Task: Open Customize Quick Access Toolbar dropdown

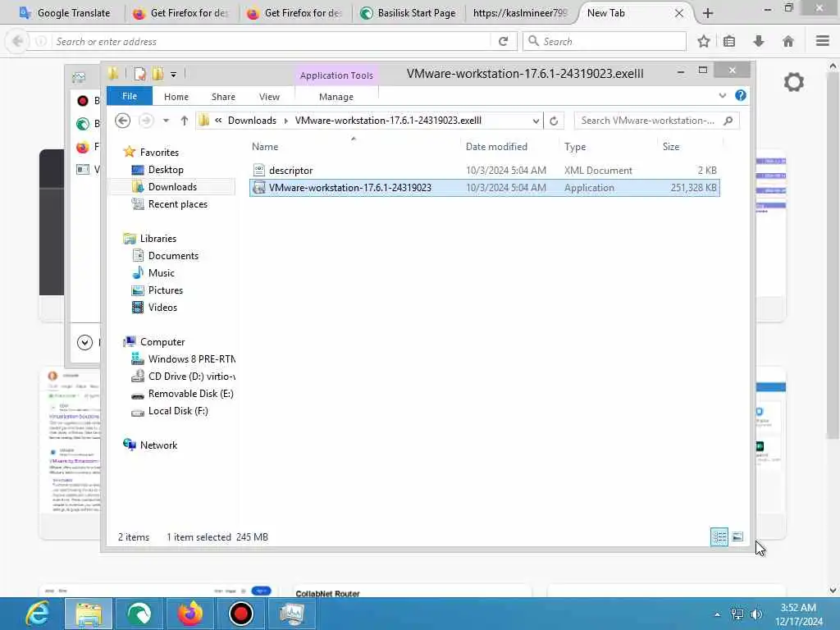Action: (174, 75)
